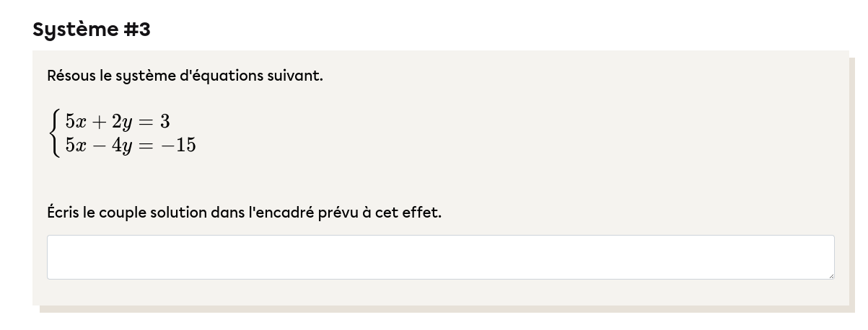Click the "Système #3" heading

(92, 30)
